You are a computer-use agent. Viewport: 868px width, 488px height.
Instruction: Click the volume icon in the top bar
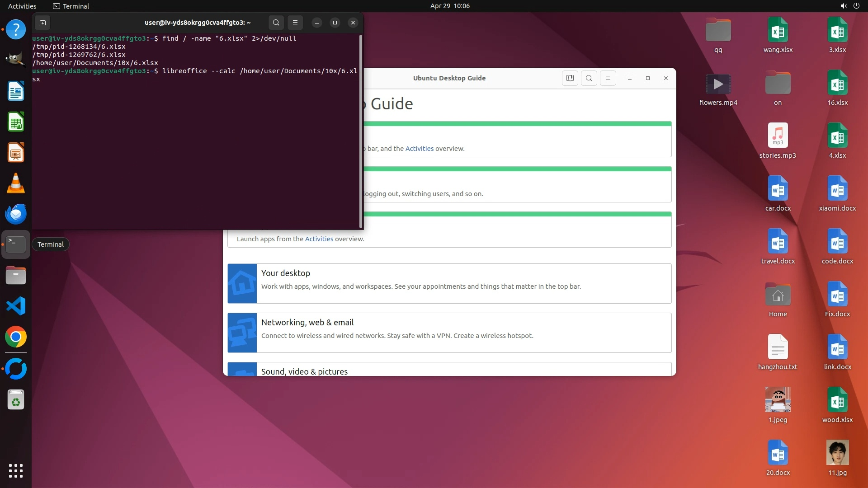click(843, 6)
